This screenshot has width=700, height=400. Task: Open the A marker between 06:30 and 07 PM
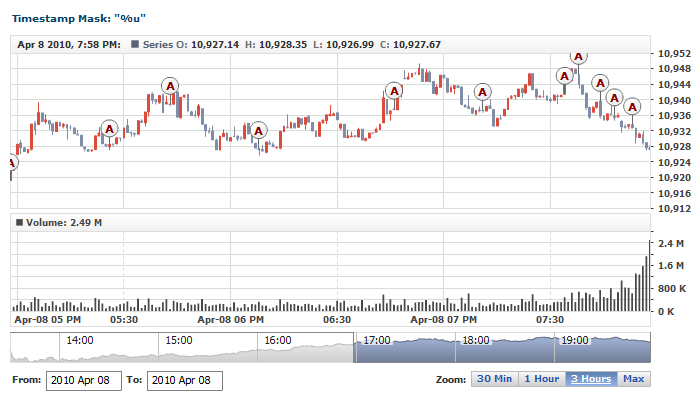393,91
